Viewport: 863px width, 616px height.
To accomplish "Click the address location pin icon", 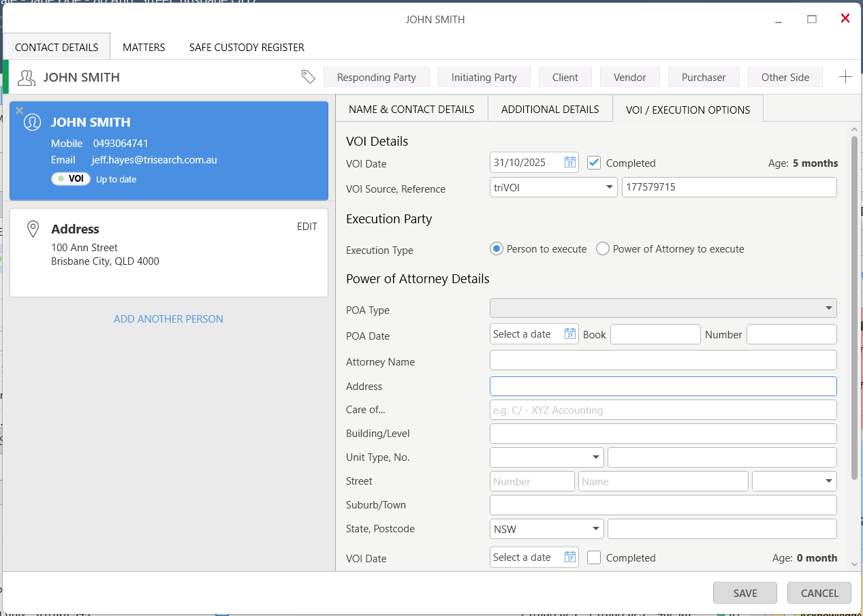I will pos(32,229).
